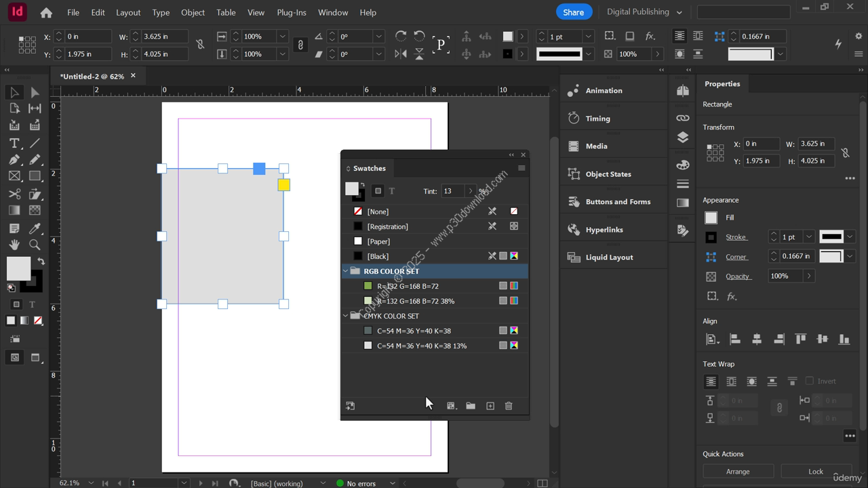Toggle constrain proportions link in Properties
Viewport: 868px width, 488px height.
tap(845, 152)
